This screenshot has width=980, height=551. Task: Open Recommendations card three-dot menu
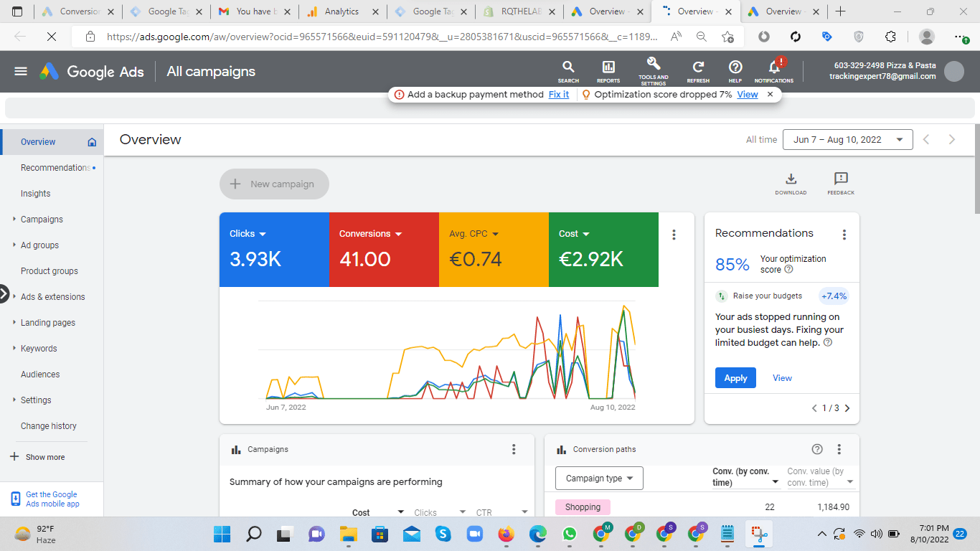(x=844, y=235)
